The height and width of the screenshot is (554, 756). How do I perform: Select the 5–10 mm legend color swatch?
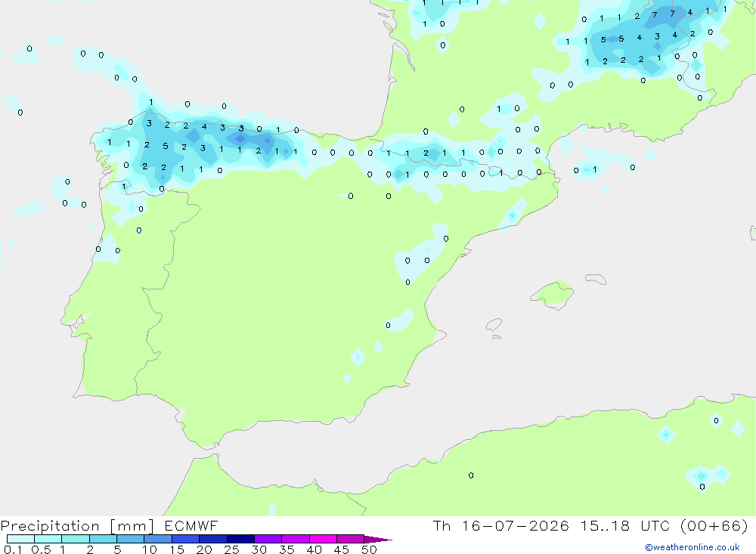[x=131, y=539]
